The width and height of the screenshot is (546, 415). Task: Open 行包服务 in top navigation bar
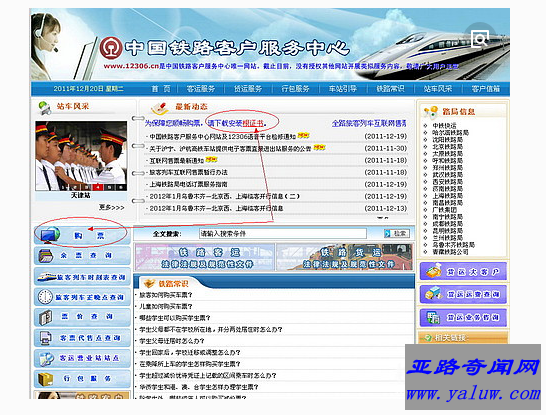coord(295,89)
